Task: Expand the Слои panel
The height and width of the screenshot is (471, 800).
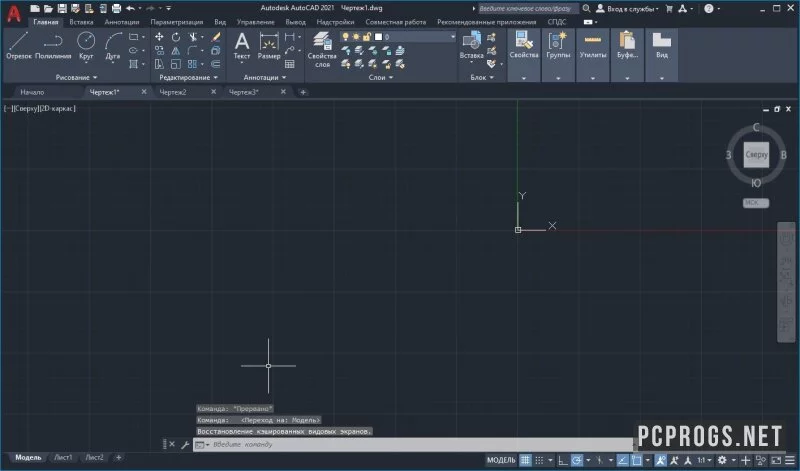Action: [x=381, y=77]
